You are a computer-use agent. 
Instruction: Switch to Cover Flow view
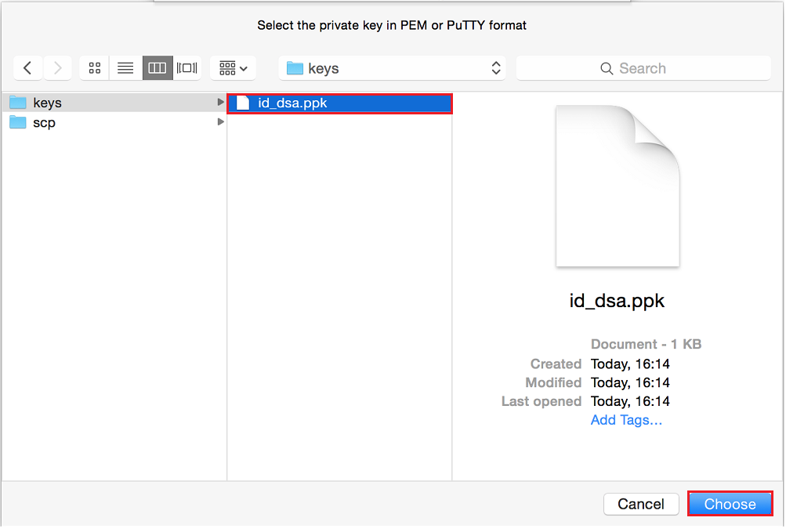pyautogui.click(x=187, y=68)
